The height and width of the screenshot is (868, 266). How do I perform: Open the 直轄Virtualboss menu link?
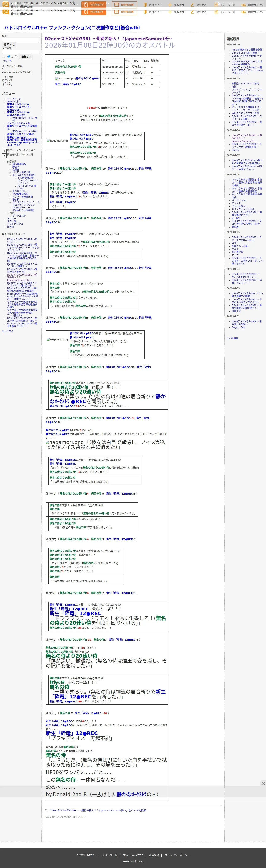tap(17, 137)
